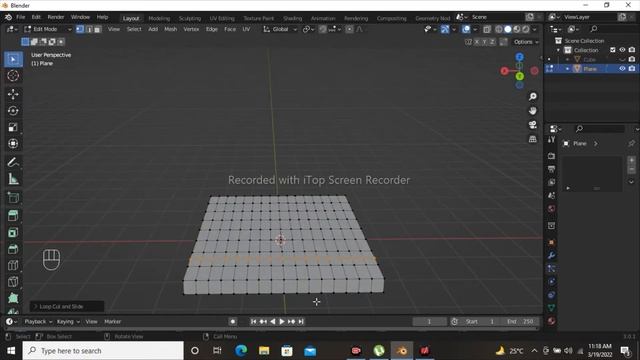The width and height of the screenshot is (640, 360).
Task: Toggle proportional editing in header
Action: (x=349, y=29)
